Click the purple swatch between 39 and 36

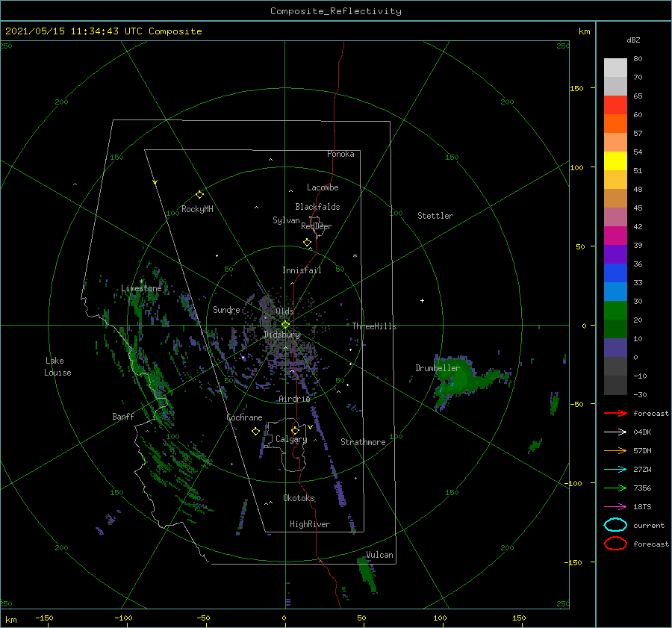pyautogui.click(x=615, y=255)
